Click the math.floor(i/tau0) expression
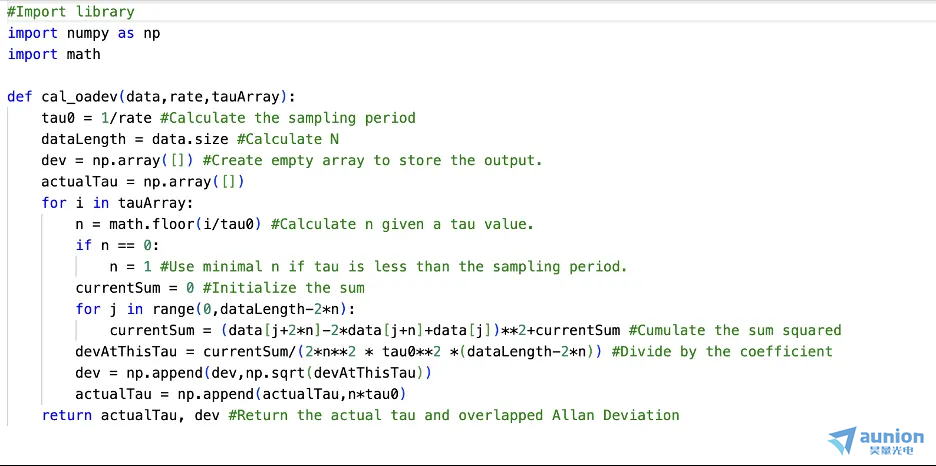The height and width of the screenshot is (466, 936). pyautogui.click(x=186, y=224)
